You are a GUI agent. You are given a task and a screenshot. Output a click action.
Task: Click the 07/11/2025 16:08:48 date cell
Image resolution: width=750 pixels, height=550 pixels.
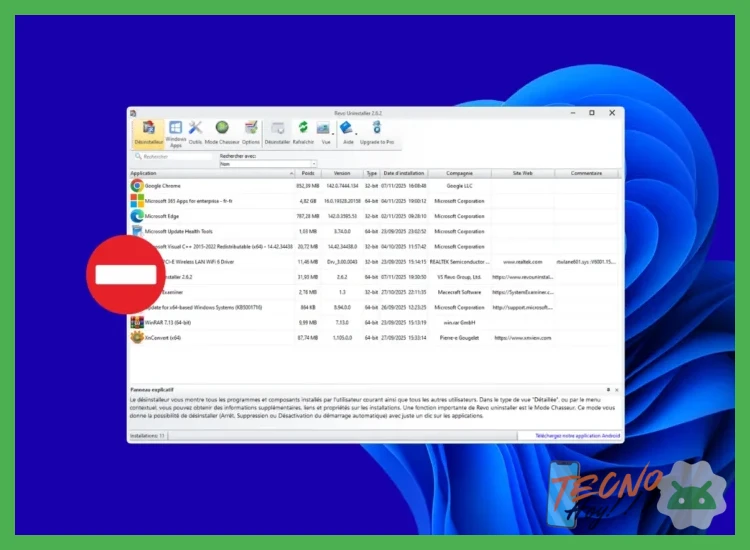click(x=404, y=186)
